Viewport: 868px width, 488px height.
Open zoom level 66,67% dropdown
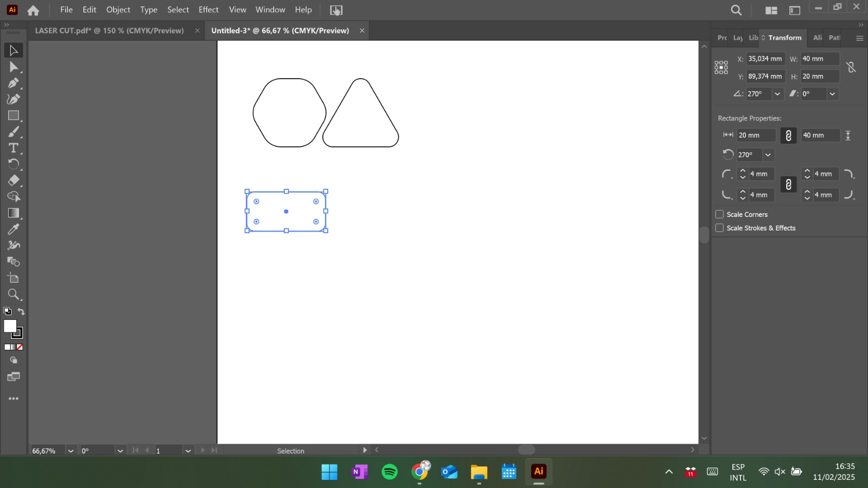click(x=71, y=451)
